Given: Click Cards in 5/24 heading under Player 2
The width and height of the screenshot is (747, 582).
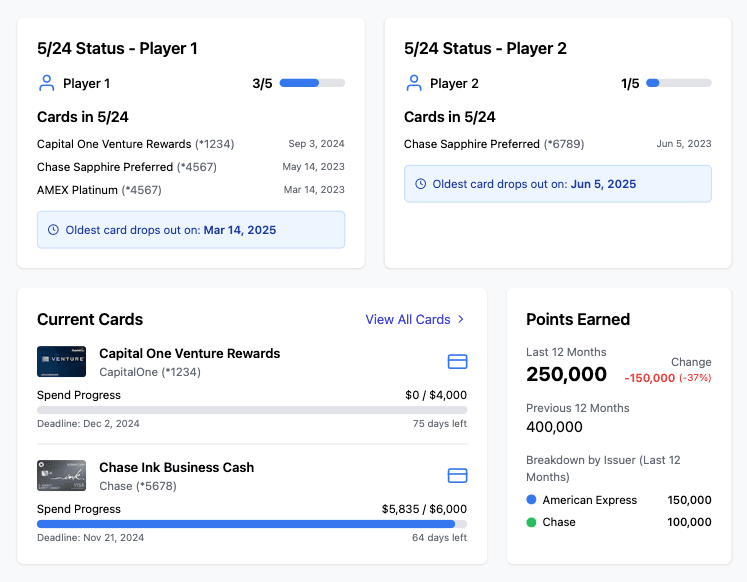Looking at the screenshot, I should coord(450,117).
